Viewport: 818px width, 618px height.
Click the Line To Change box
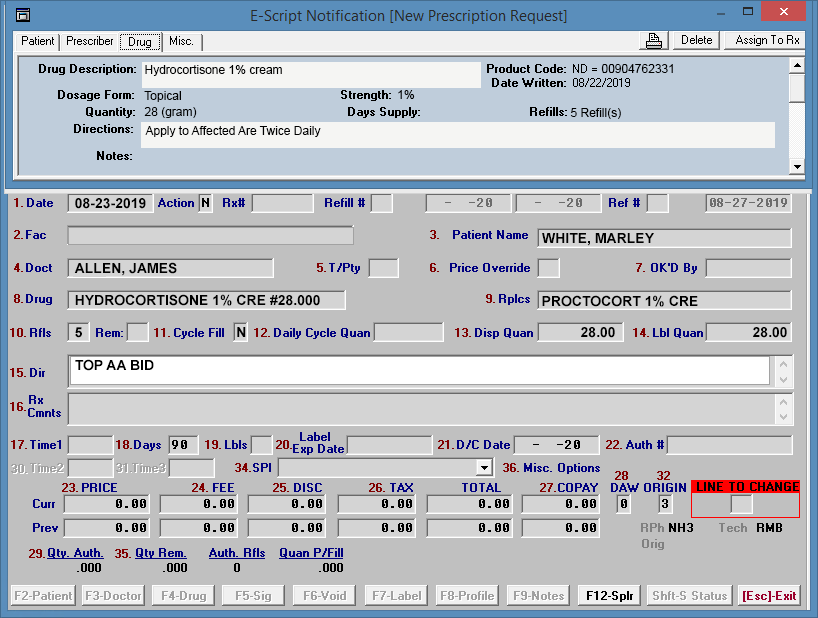(741, 504)
